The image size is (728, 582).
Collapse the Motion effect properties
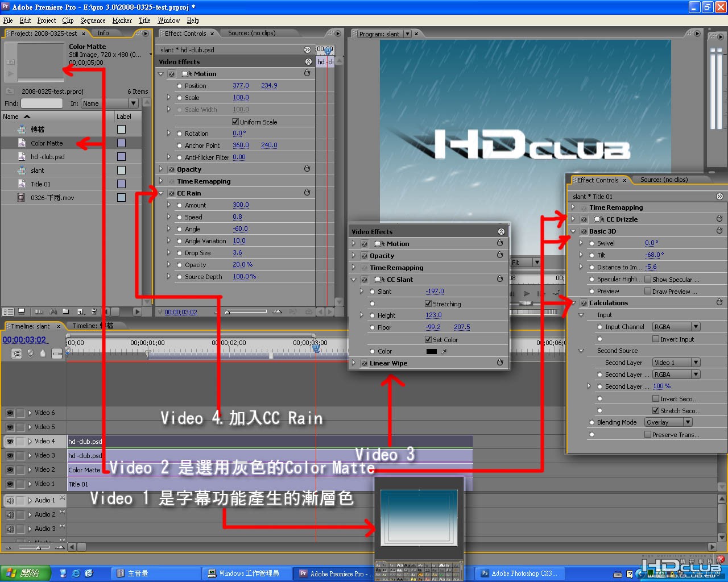tap(161, 74)
